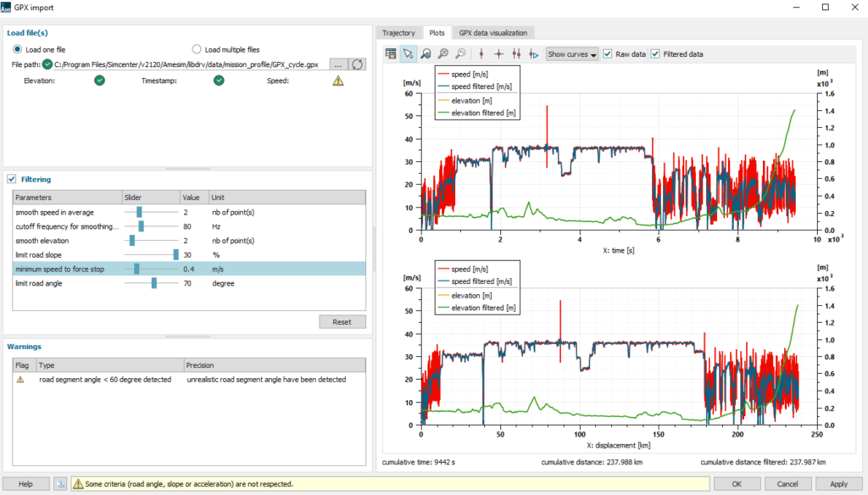The width and height of the screenshot is (868, 495).
Task: Reset the view with the zoom-reset icon
Action: click(x=461, y=53)
